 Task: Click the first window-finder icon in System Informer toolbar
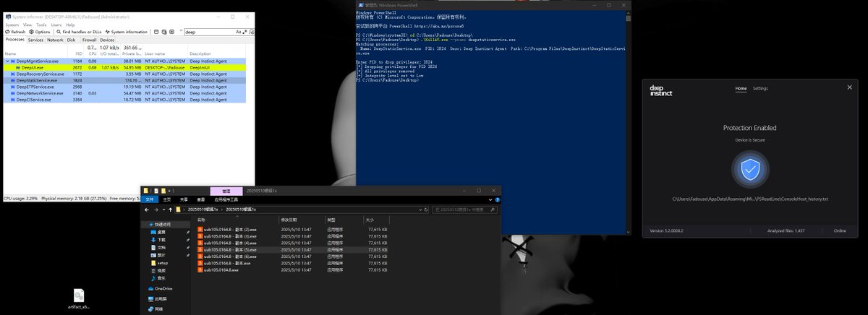[x=156, y=32]
